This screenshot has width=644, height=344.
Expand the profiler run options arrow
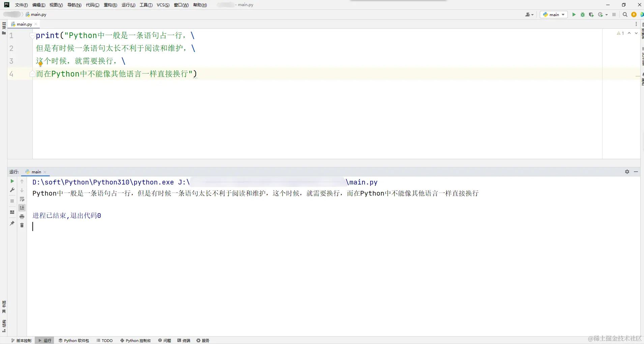[607, 15]
